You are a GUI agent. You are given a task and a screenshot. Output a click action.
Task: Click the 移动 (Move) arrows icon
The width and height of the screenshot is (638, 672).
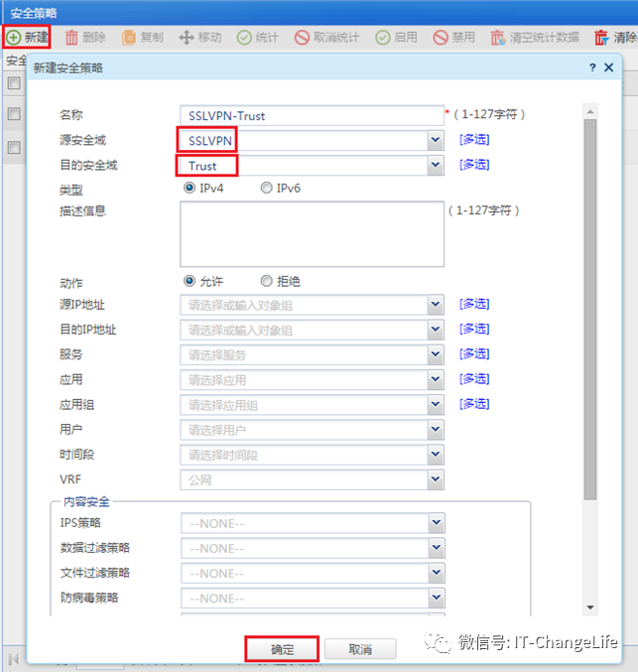187,38
